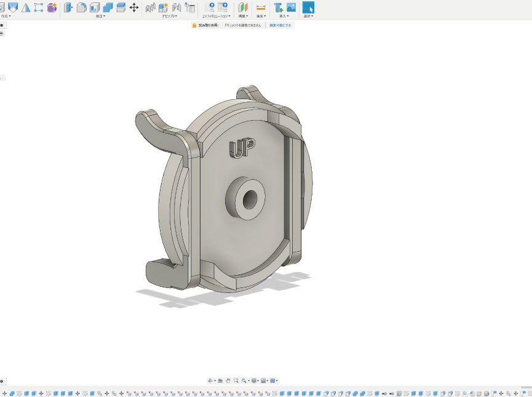Click the Insert image icon
This screenshot has width=532, height=397.
coord(291,7)
